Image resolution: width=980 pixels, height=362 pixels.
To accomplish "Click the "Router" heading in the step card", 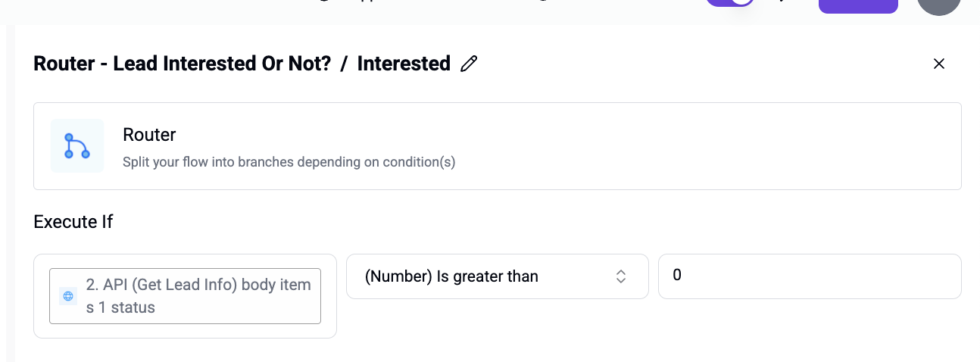I will (x=149, y=135).
